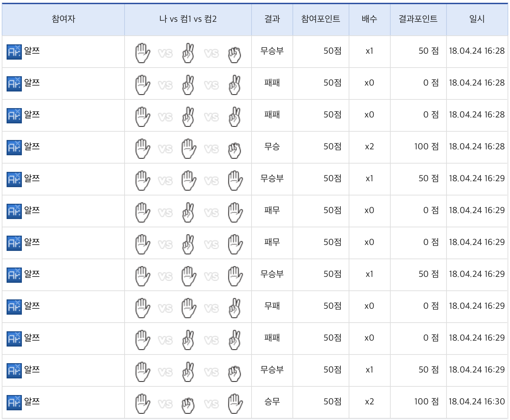
Task: Click 알쯔 avatar icon in the 무승 row
Action: pos(14,147)
